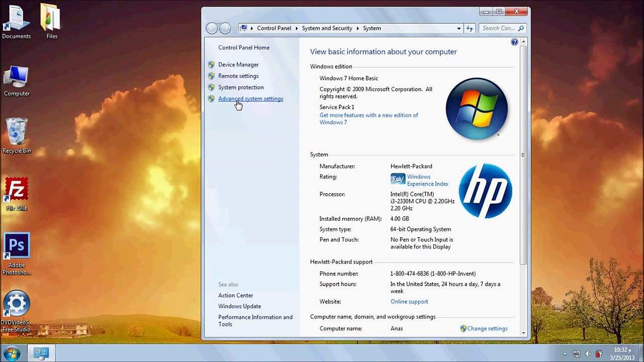Click the vertical scrollbar thumb
The width and height of the screenshot is (644, 362).
pyautogui.click(x=523, y=155)
